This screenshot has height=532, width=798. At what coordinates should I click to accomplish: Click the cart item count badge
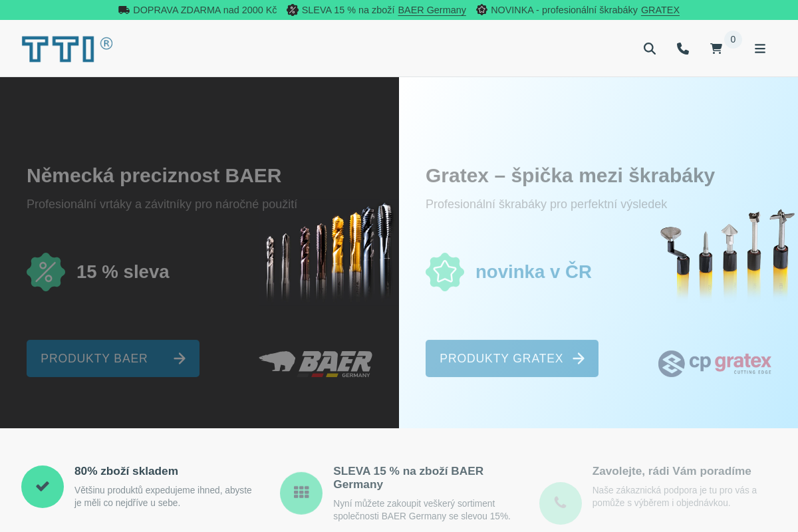pyautogui.click(x=733, y=39)
